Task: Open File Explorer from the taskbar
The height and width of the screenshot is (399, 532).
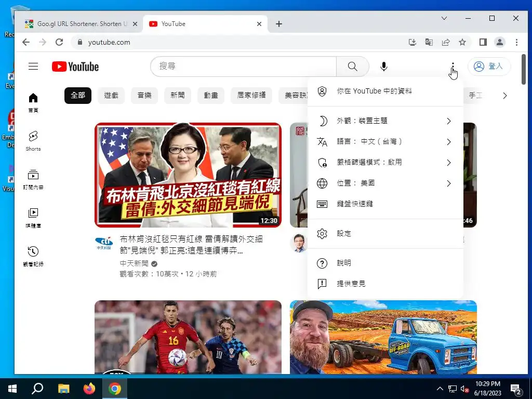Action: tap(63, 388)
